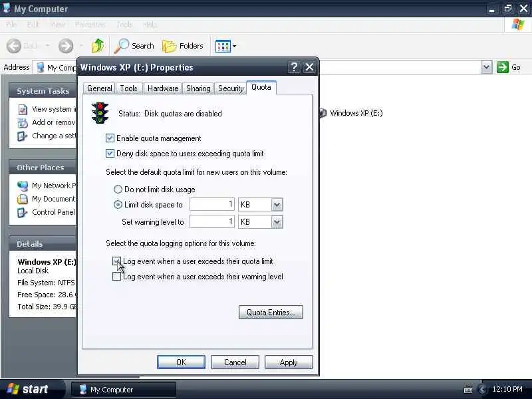Click the Windows flag logo in menu bar corner

point(518,25)
